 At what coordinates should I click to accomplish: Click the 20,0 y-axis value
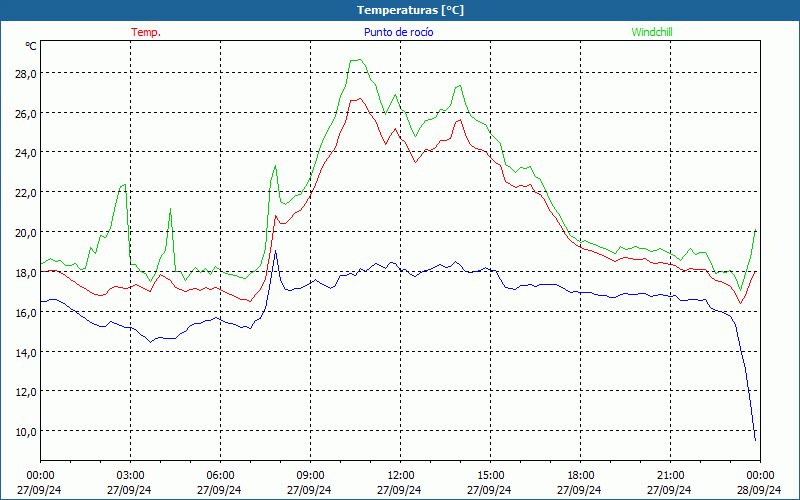pos(26,233)
